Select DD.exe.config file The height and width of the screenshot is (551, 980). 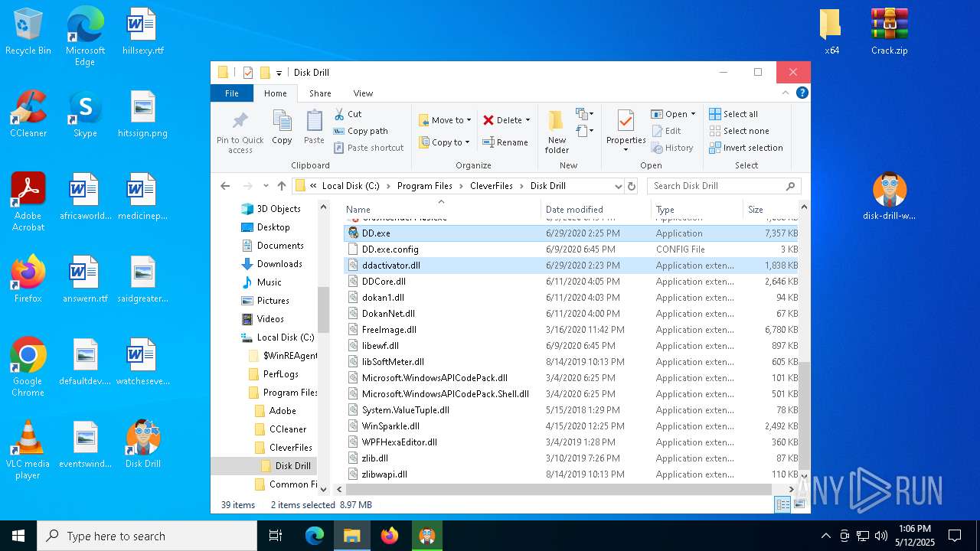570,249
